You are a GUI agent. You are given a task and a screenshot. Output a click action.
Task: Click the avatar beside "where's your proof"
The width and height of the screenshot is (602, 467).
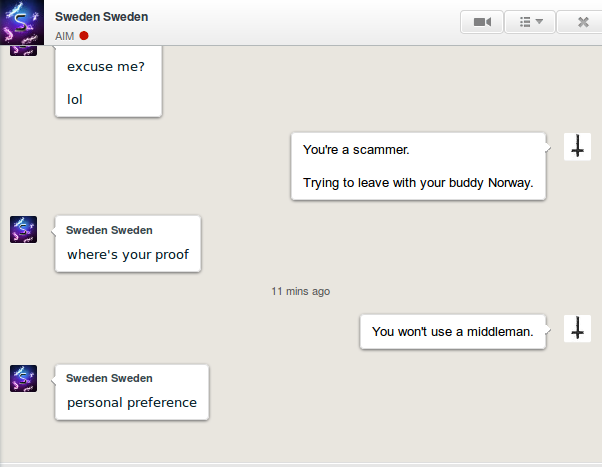[x=23, y=229]
